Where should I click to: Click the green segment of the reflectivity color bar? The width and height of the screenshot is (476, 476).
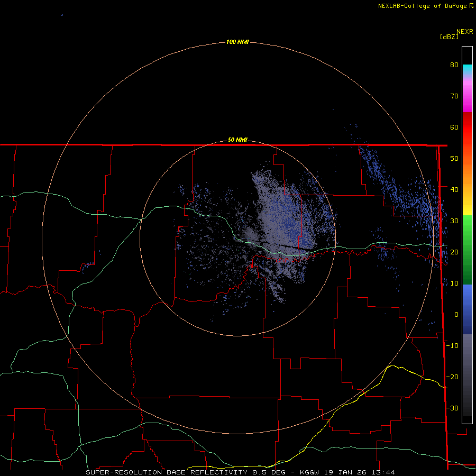pos(467,250)
